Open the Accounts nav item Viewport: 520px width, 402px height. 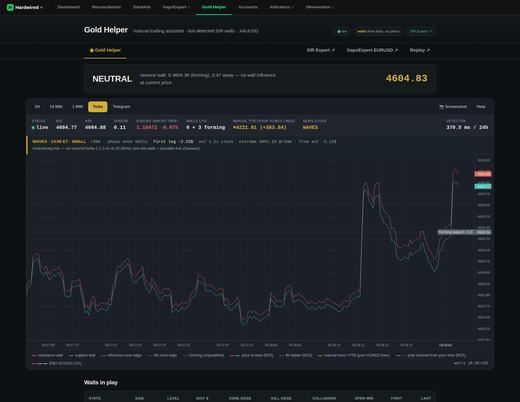click(x=248, y=7)
